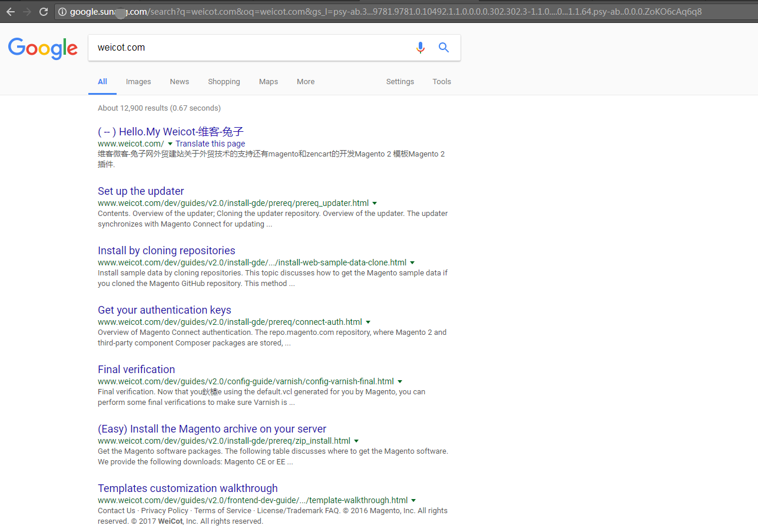Click the prereq_updater.html green URL text
758x532 pixels.
pyautogui.click(x=233, y=203)
